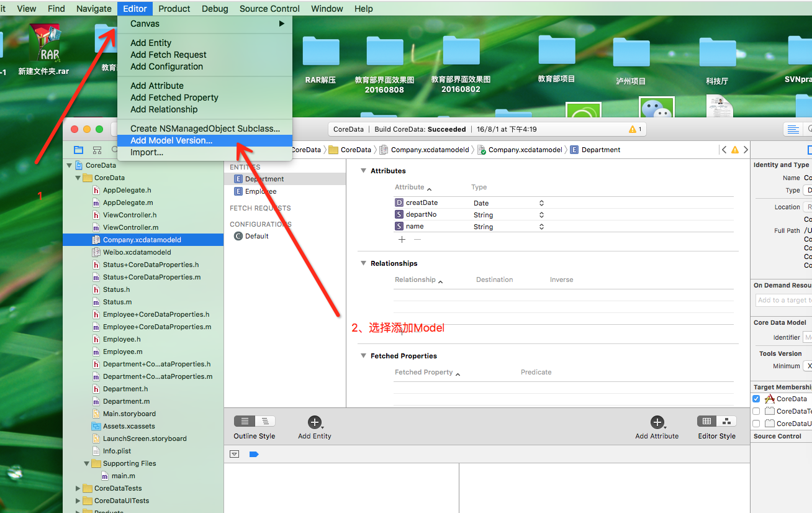Switch Outline Style to hierarchical list

click(265, 421)
